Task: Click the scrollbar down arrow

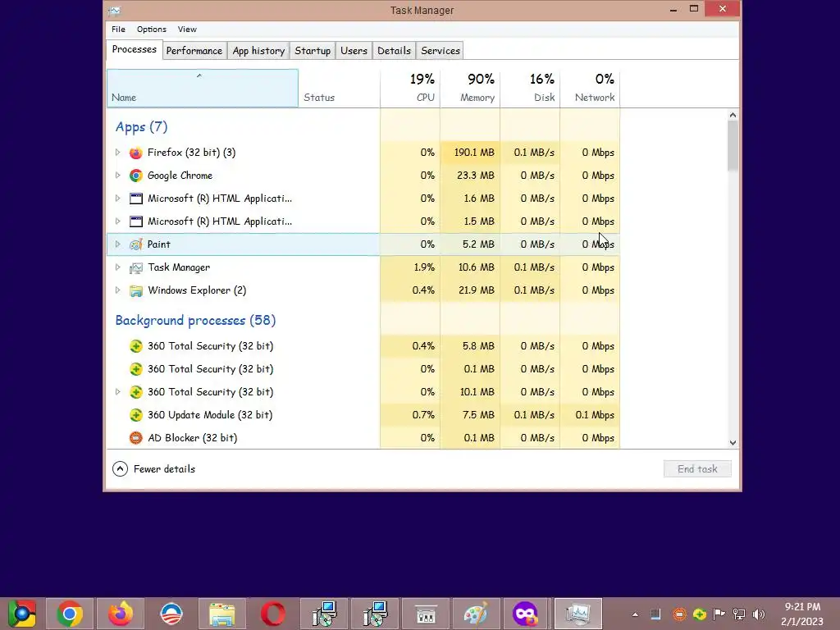Action: [733, 443]
